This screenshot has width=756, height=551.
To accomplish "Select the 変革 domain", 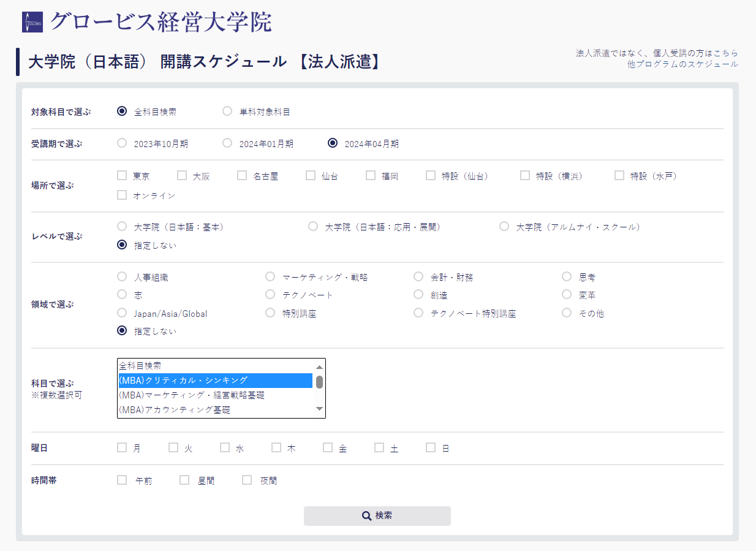I will click(x=567, y=294).
